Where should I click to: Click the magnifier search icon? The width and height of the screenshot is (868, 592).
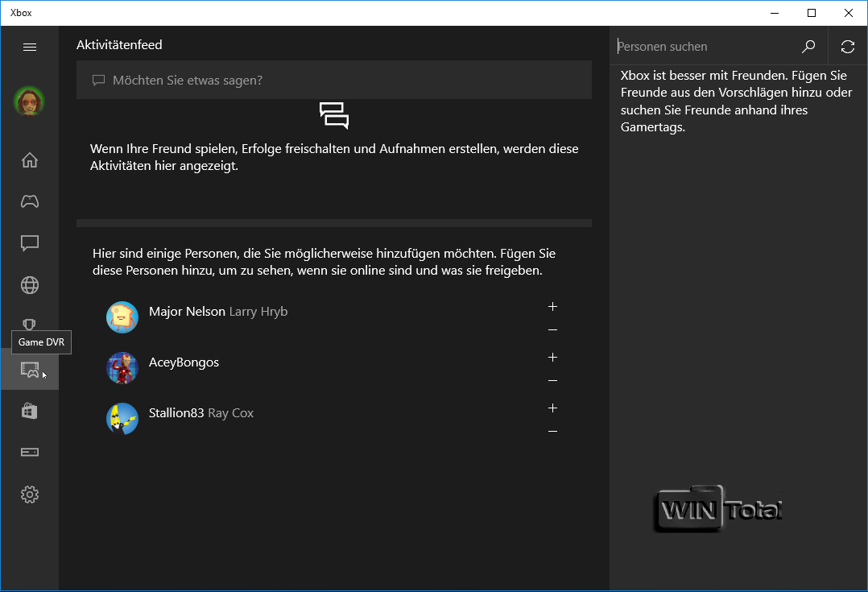tap(808, 47)
